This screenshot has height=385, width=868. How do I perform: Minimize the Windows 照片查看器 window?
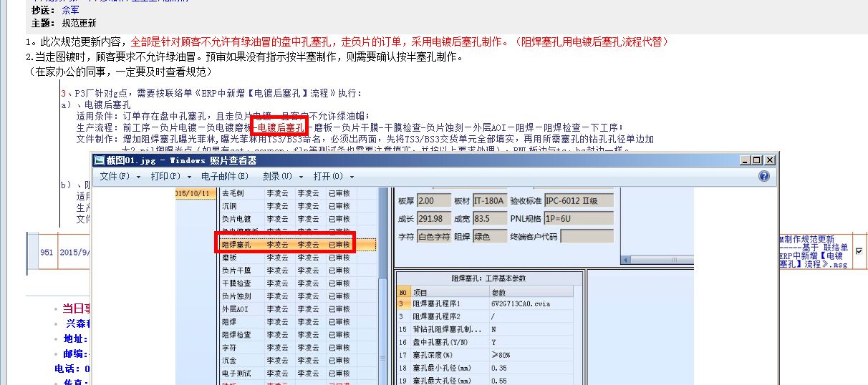(x=746, y=160)
